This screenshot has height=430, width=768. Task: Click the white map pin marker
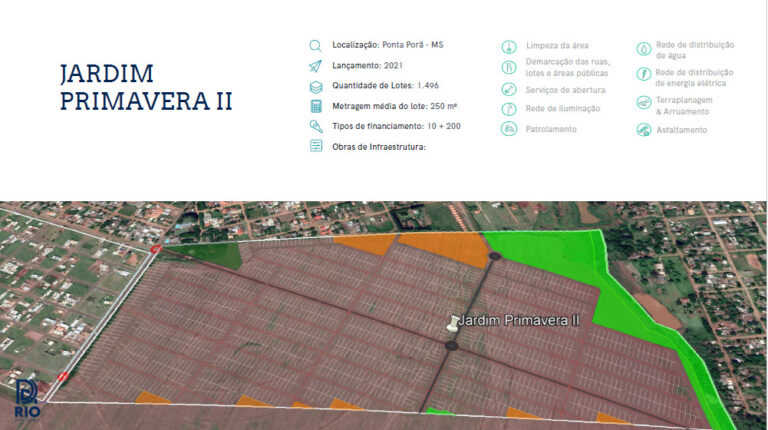coord(452,323)
